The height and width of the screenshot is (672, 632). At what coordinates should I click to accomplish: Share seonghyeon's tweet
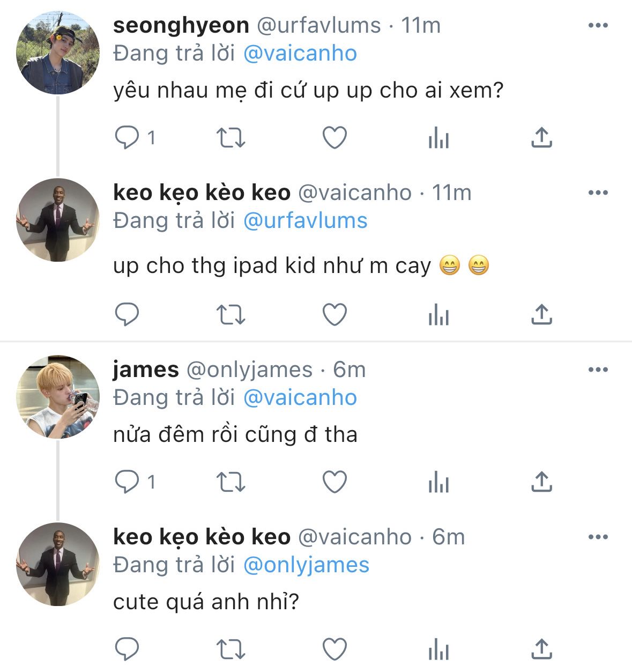(x=541, y=138)
